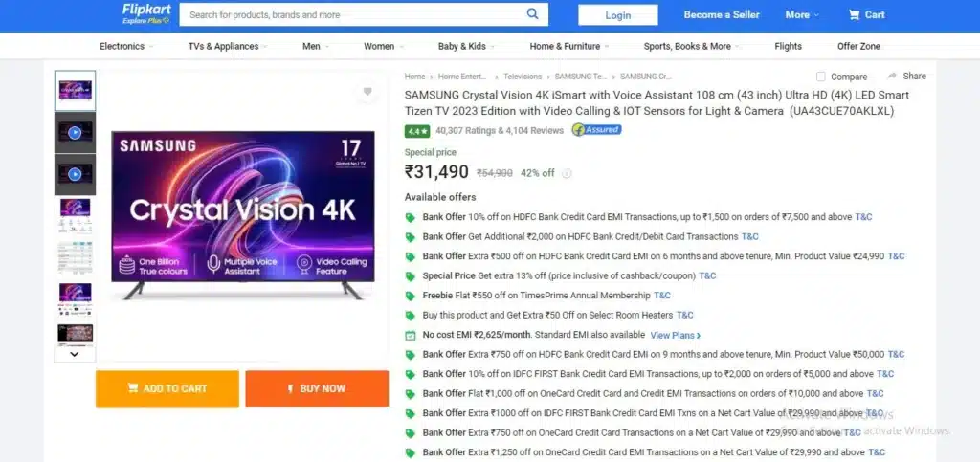Expand the More dropdown in header
The height and width of the screenshot is (462, 980).
802,15
